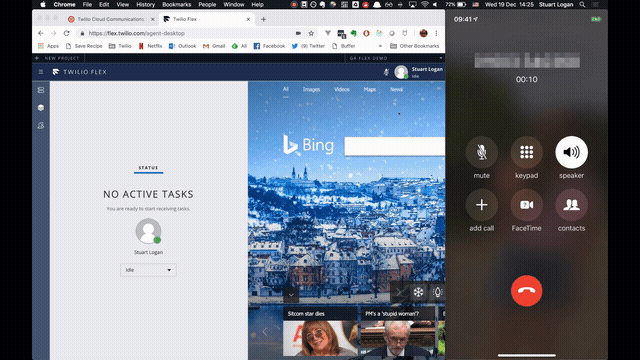Screen dimensions: 640x360
Task: Open the Apps bookmark
Action: click(x=49, y=46)
